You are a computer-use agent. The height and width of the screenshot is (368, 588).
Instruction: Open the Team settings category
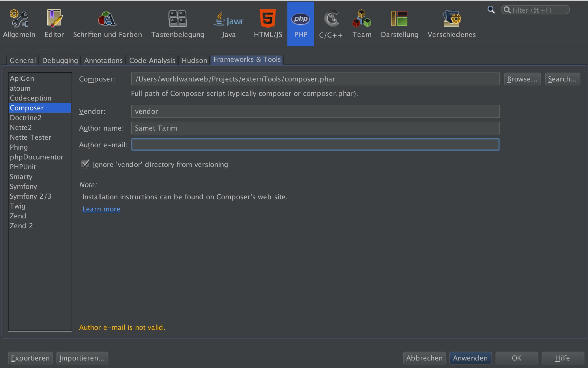[362, 24]
